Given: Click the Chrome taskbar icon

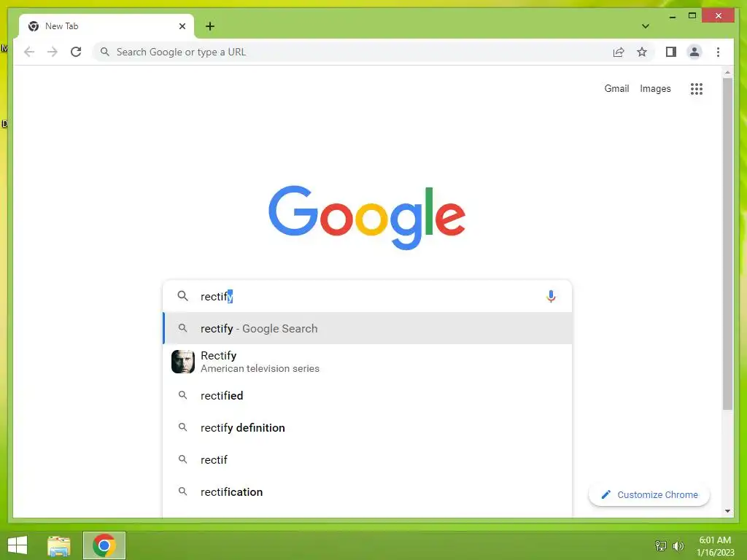Looking at the screenshot, I should (x=104, y=545).
